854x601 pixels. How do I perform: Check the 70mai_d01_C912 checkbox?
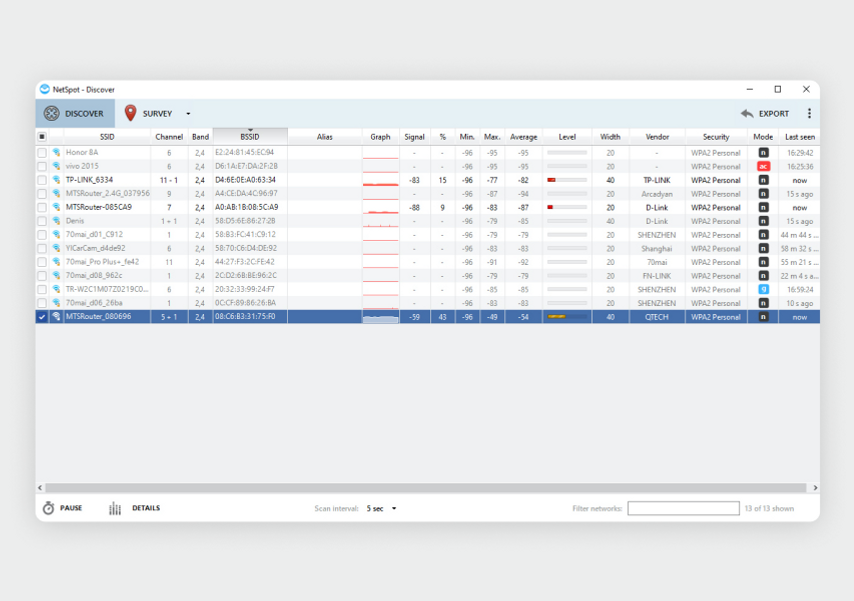click(x=42, y=234)
